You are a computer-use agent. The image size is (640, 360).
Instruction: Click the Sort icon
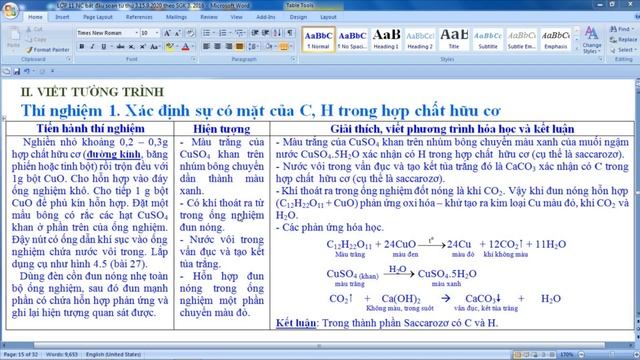[278, 33]
